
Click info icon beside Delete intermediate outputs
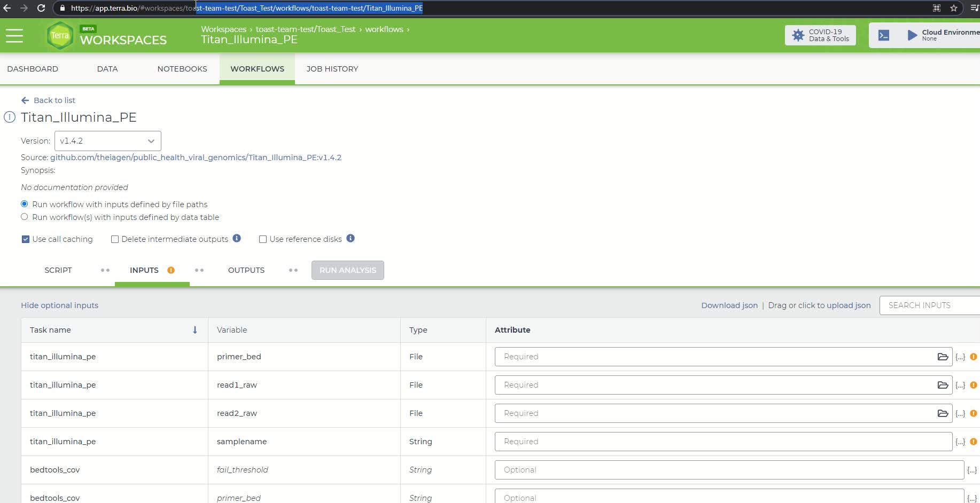[x=237, y=239]
